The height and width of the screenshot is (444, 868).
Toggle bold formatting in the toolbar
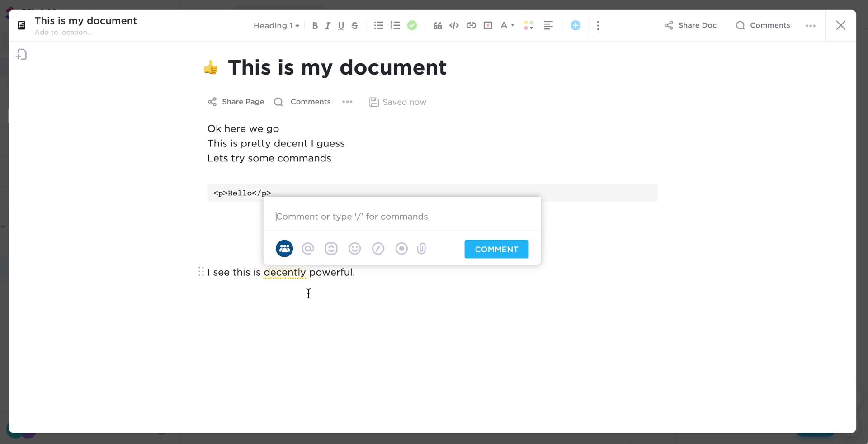point(315,26)
